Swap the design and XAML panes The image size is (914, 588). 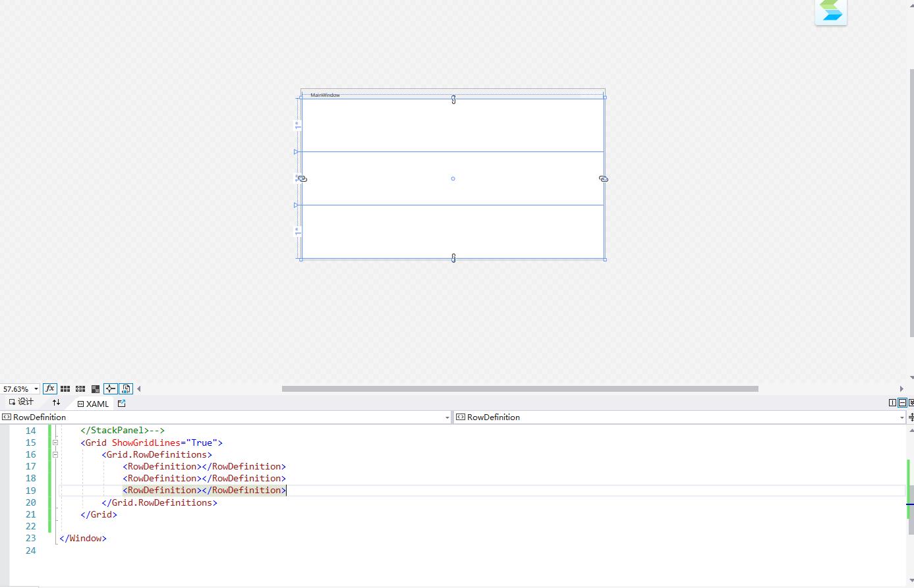[x=56, y=402]
